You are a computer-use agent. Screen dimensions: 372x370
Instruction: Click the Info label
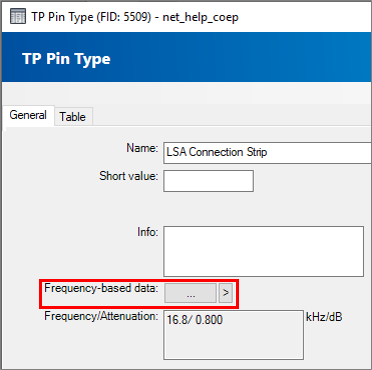coord(148,232)
